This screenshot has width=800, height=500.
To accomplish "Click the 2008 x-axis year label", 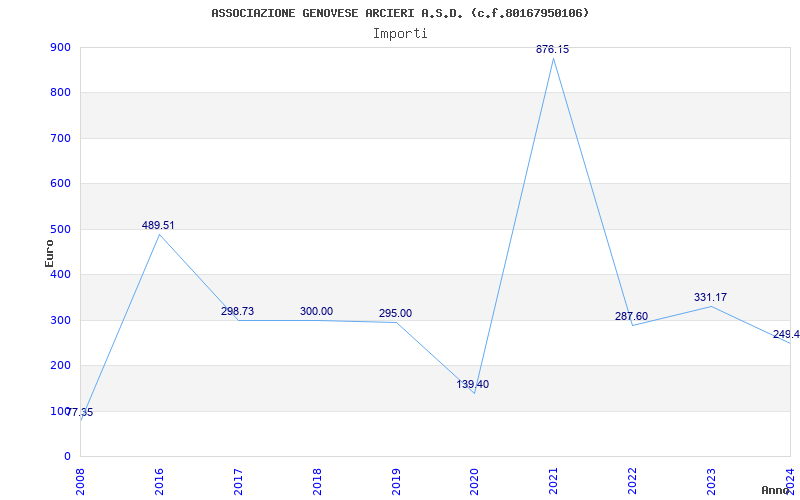I will coord(80,481).
